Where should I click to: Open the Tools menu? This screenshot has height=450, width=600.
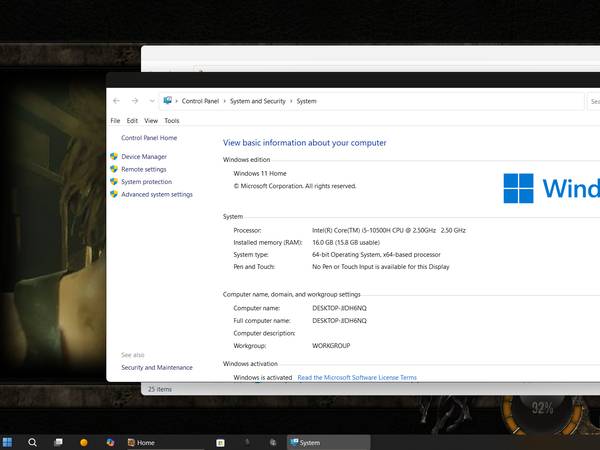[x=172, y=121]
